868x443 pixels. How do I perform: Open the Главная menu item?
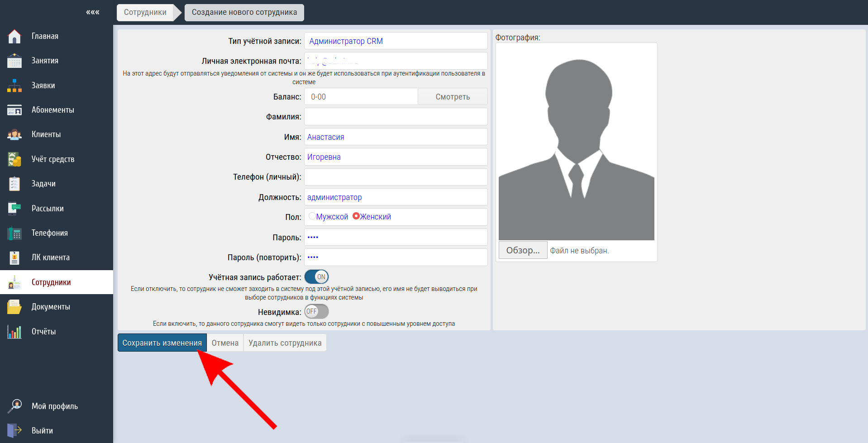45,36
